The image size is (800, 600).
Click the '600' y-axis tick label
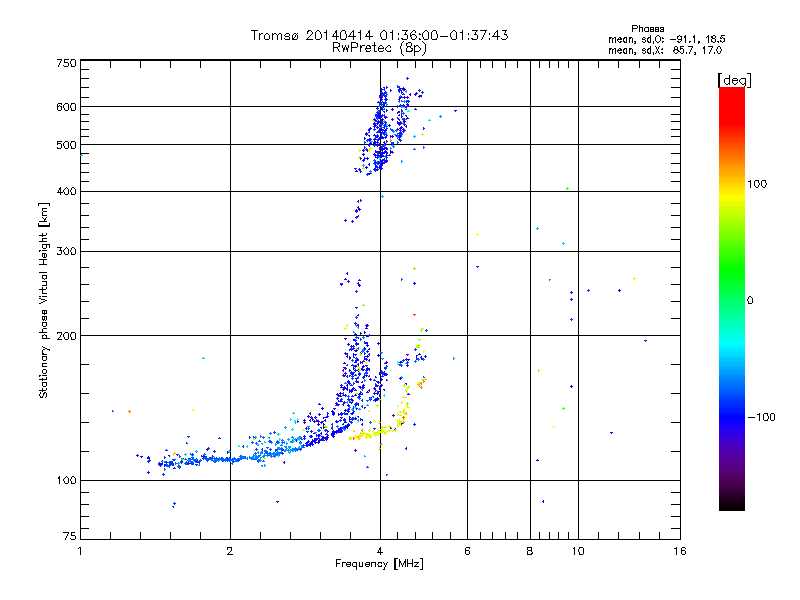66,107
